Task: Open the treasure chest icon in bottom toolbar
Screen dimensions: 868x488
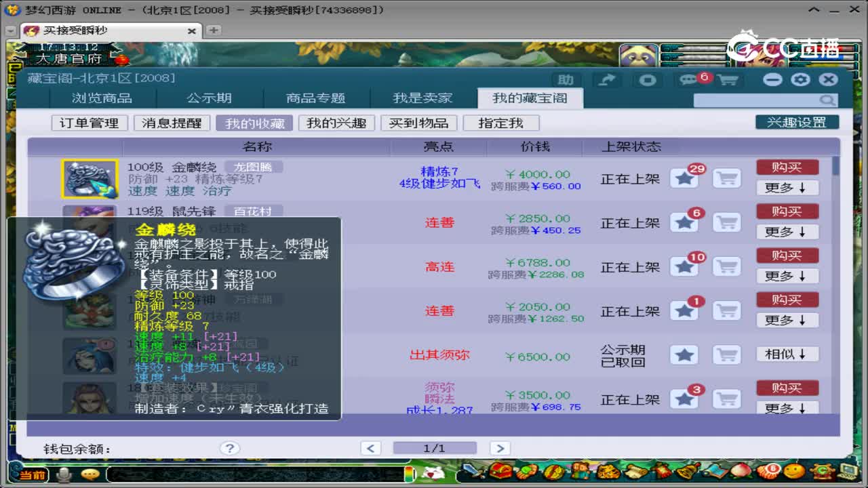Action: click(501, 470)
